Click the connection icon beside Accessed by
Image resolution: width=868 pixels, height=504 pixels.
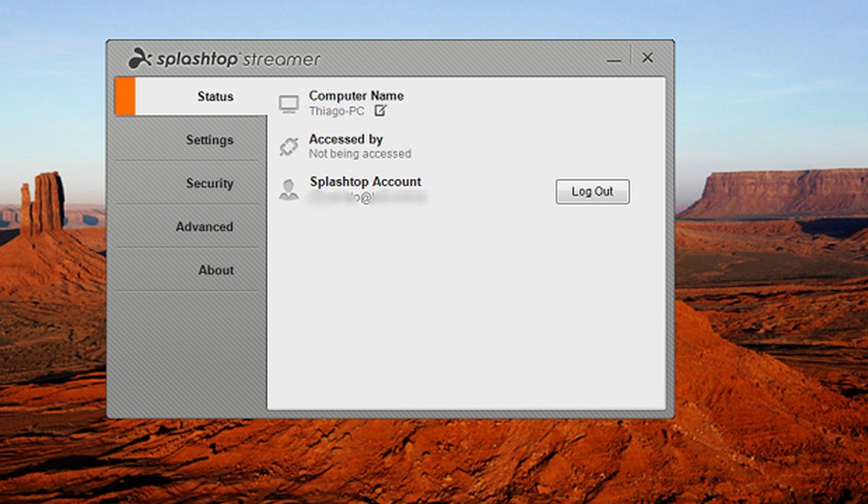point(288,147)
